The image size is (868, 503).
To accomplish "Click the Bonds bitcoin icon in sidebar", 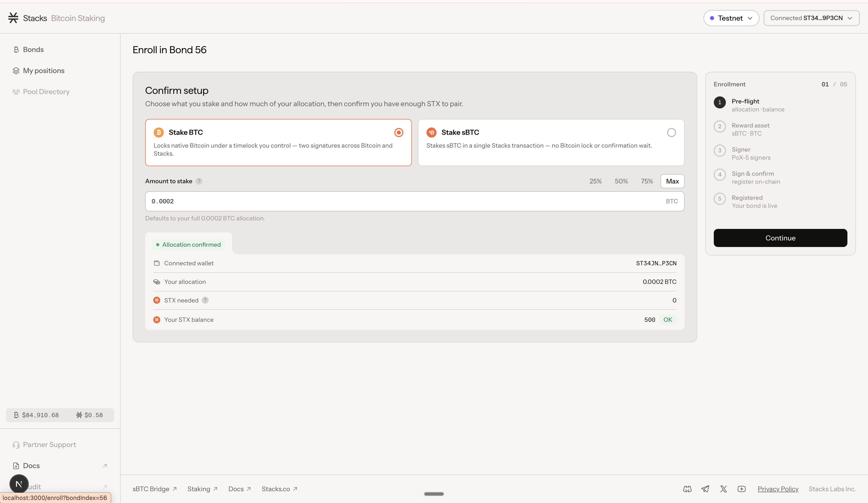I will 16,50.
